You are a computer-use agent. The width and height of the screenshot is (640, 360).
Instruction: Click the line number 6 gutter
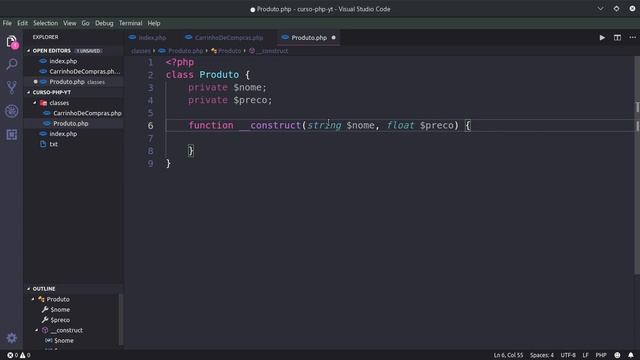coord(151,125)
